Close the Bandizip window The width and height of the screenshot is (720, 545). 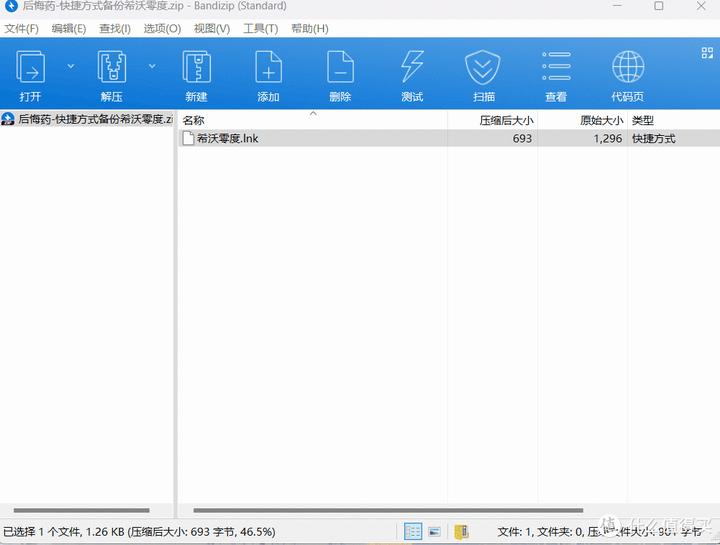pyautogui.click(x=701, y=6)
